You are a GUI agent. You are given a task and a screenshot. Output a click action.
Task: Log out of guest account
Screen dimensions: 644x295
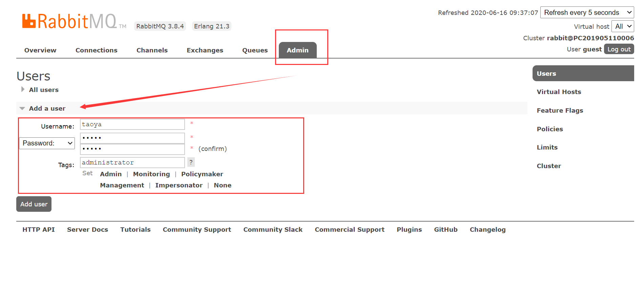click(x=619, y=49)
